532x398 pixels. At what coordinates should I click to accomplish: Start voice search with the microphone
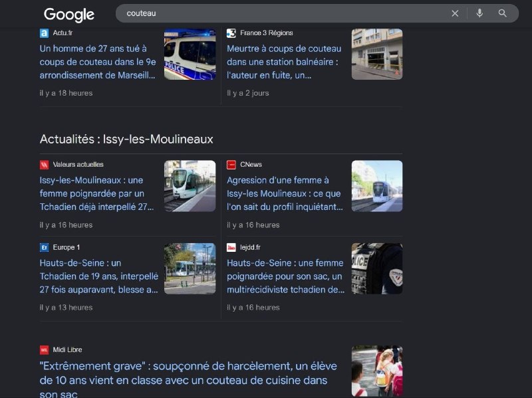pos(479,13)
